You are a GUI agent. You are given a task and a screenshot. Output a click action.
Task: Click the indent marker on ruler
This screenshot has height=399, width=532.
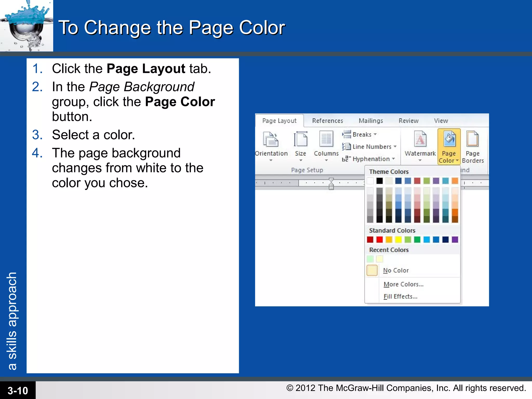click(x=331, y=184)
